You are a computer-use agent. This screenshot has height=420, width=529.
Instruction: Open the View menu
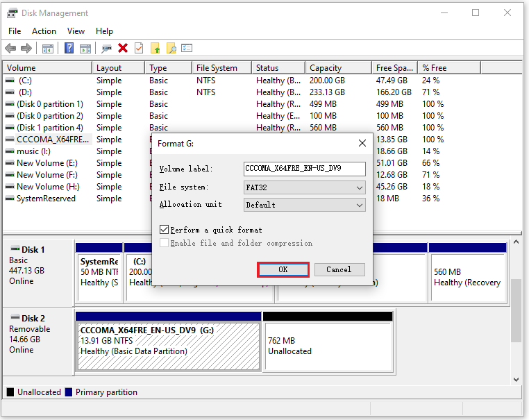coord(76,31)
